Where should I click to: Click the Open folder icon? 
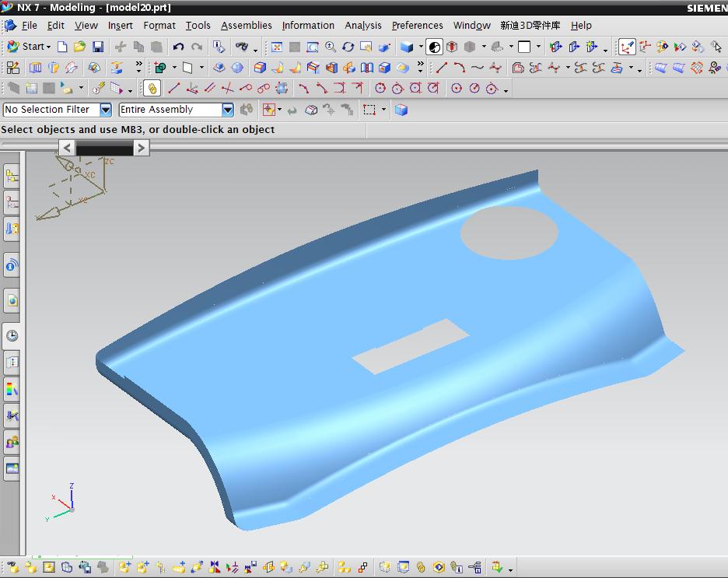(x=79, y=47)
